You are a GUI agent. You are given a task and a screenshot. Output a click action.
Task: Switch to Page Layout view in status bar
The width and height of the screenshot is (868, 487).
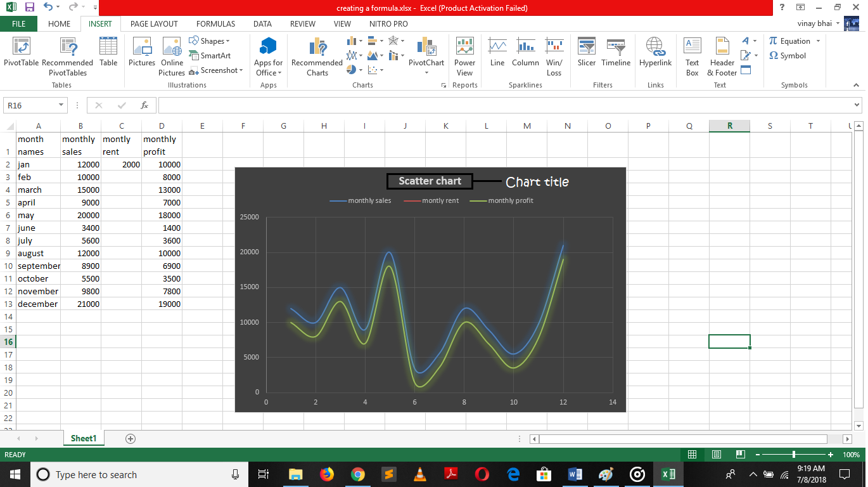tap(716, 455)
